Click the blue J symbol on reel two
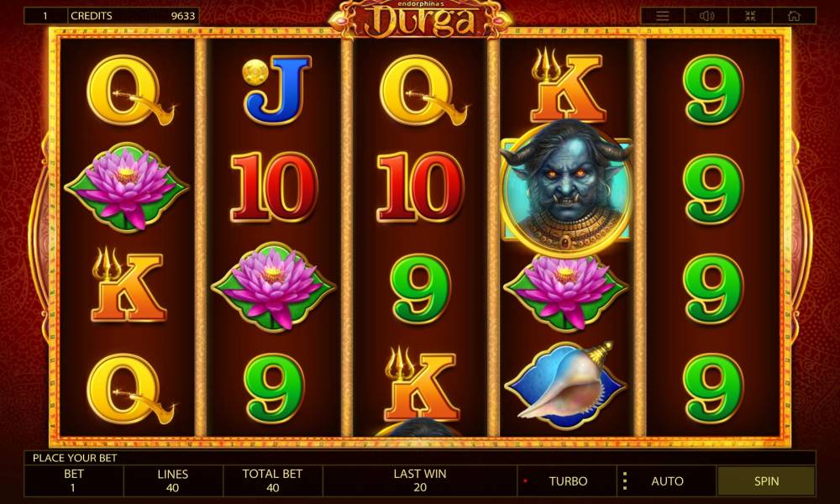The image size is (840, 504). [275, 89]
